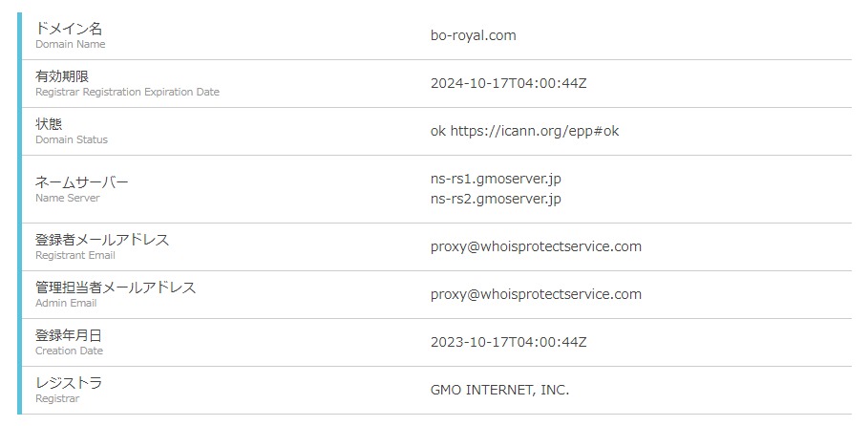Click the Creation Date sublabel
This screenshot has width=868, height=426.
[x=69, y=351]
